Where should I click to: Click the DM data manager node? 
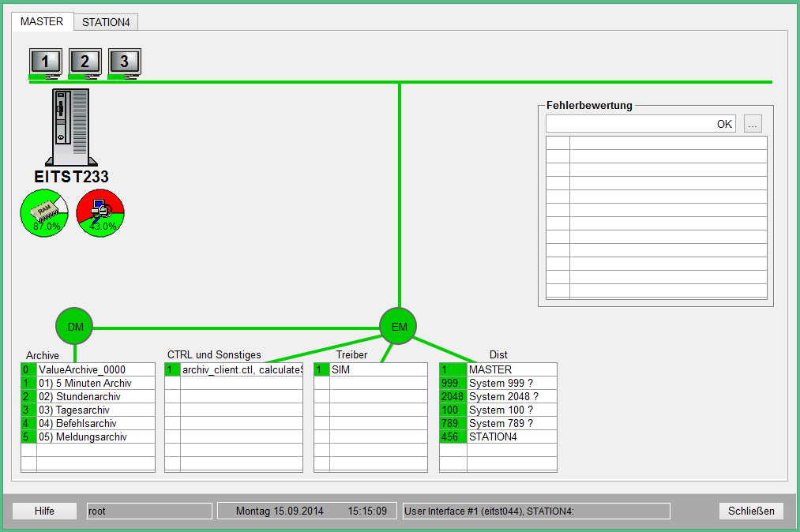point(75,326)
